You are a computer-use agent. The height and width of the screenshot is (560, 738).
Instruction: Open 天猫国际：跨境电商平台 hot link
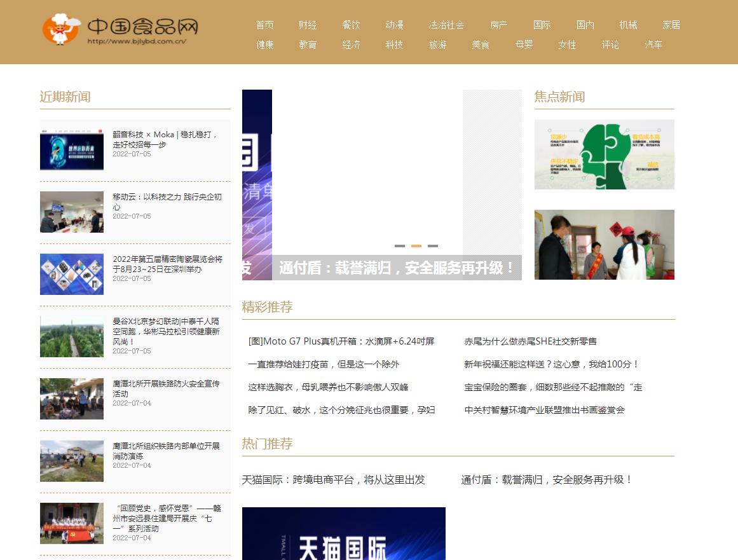tap(333, 479)
